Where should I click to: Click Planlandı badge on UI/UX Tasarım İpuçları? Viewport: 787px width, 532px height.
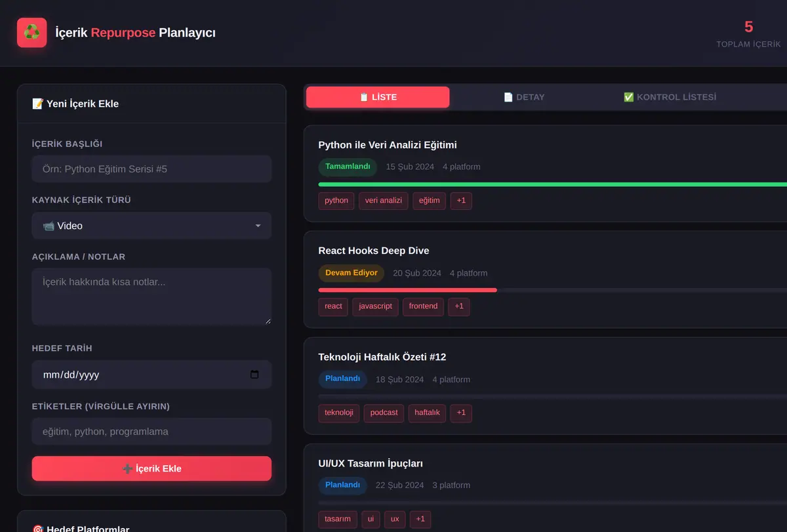coord(343,485)
